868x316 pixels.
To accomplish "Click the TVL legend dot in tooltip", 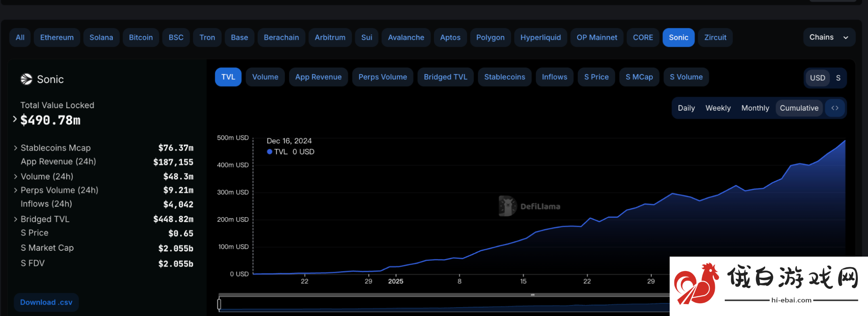I will [x=270, y=152].
